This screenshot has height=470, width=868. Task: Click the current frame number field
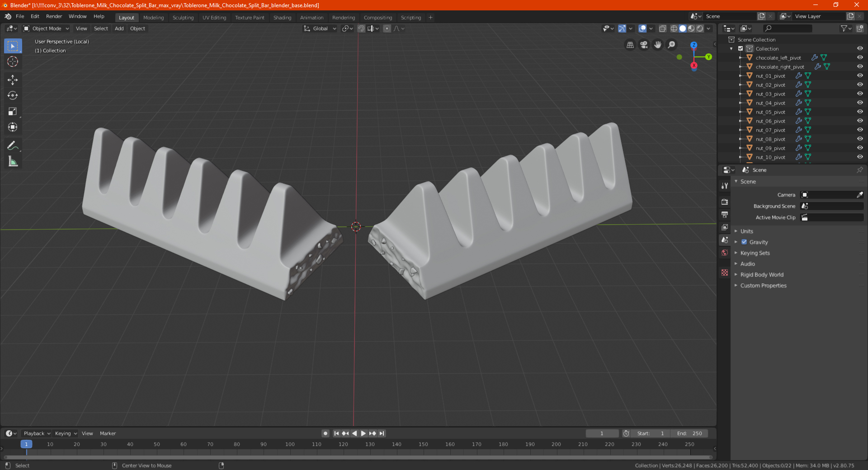tap(602, 433)
